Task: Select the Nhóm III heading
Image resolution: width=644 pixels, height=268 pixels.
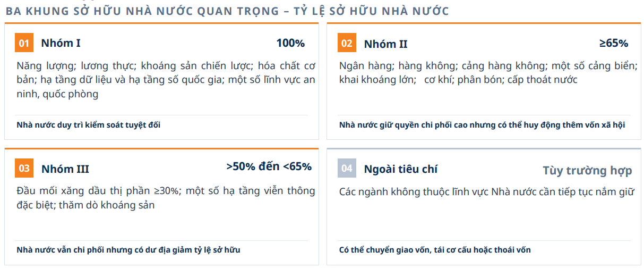Action: [x=65, y=169]
